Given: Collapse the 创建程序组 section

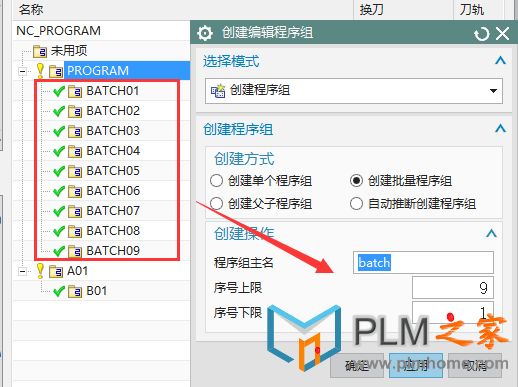Looking at the screenshot, I should click(500, 128).
